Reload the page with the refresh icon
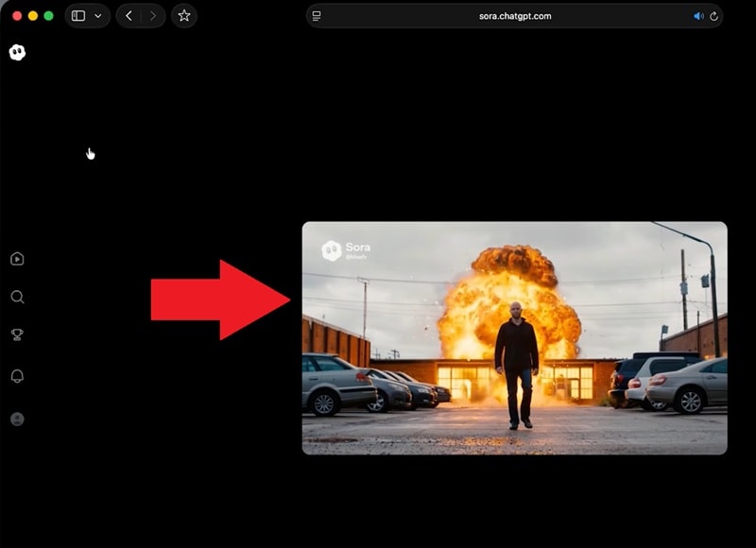 [714, 16]
